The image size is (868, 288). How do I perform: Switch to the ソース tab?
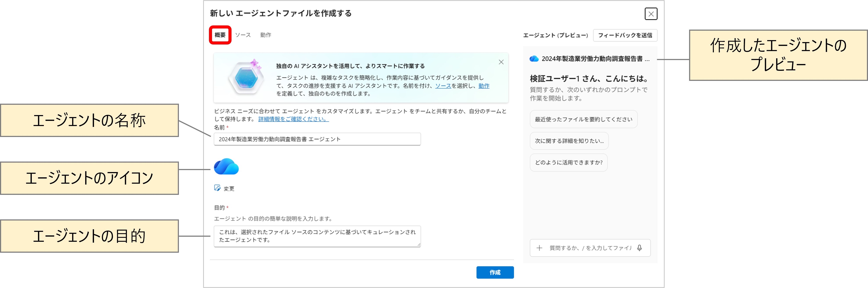click(x=243, y=35)
